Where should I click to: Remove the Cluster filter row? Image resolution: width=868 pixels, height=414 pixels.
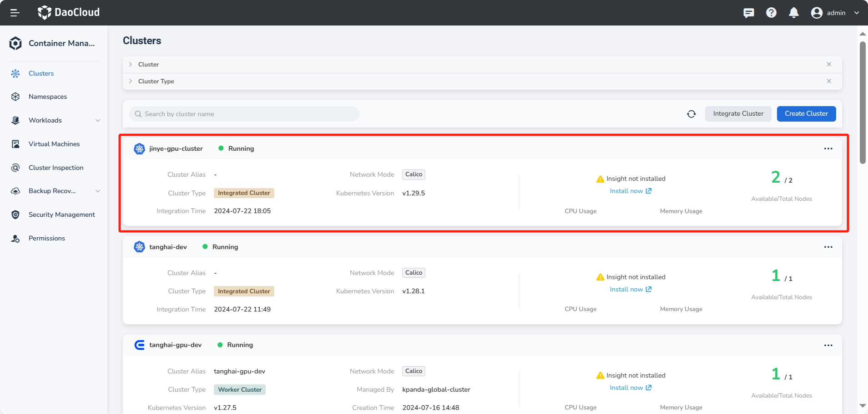click(829, 64)
